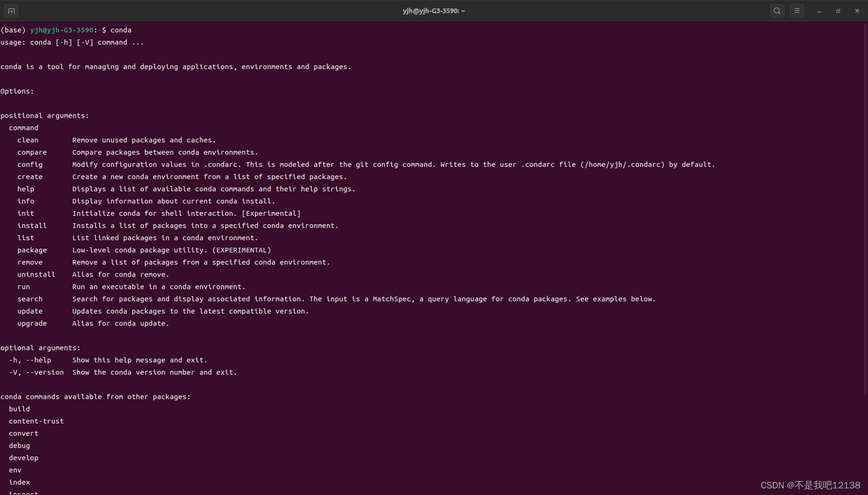Click the typed 'conda' command at prompt

[x=121, y=30]
